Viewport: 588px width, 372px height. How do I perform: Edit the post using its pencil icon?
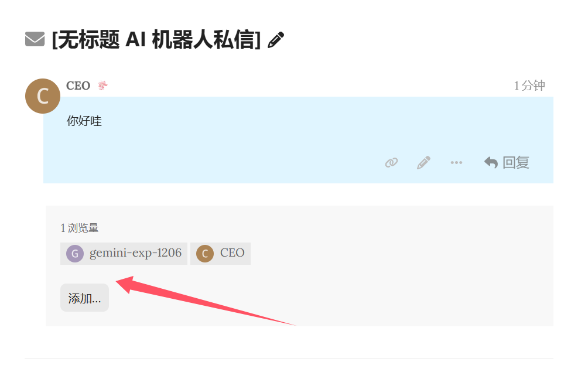coord(423,163)
